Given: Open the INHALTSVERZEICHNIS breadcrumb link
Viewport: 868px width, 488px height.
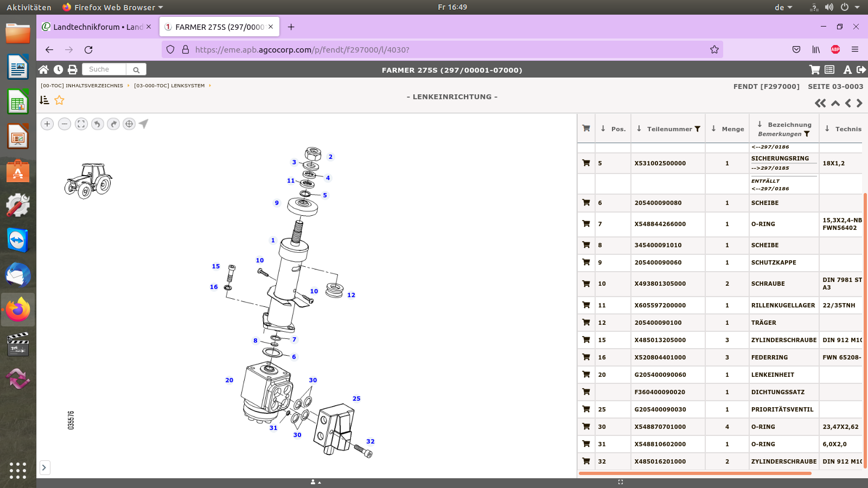Looking at the screenshot, I should pyautogui.click(x=82, y=86).
